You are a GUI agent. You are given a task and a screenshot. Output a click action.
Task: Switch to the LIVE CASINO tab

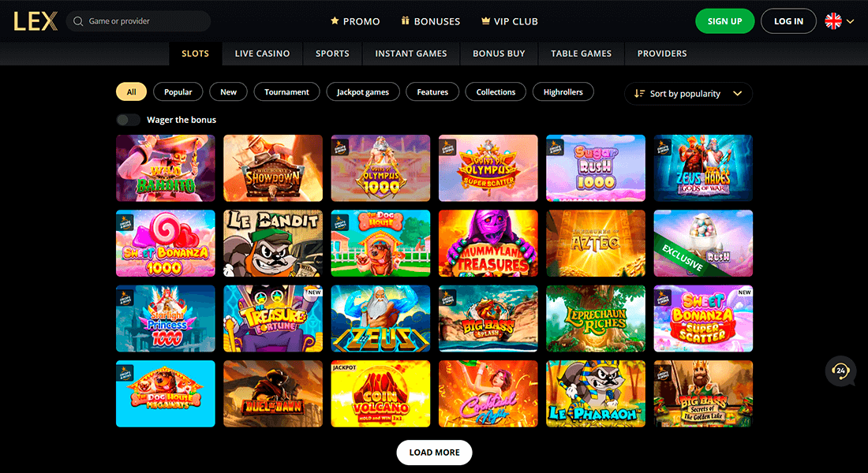263,54
